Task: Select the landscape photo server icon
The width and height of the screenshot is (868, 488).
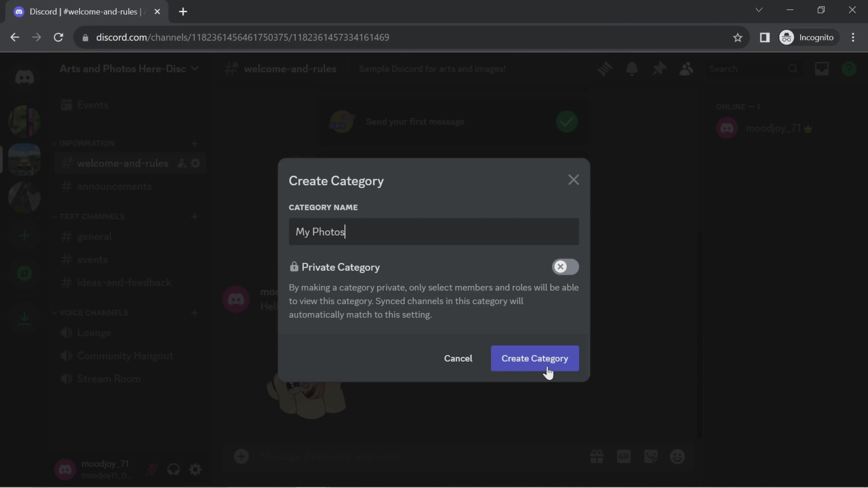Action: coord(25,159)
